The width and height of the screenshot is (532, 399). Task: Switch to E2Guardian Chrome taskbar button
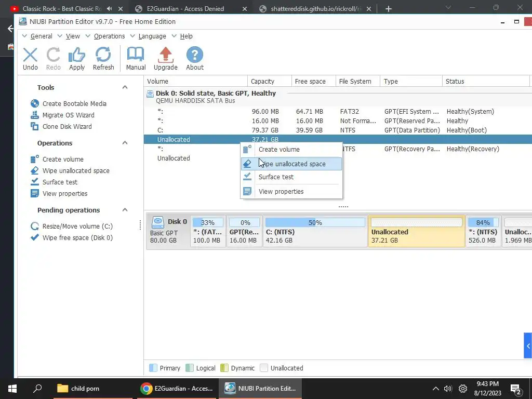(x=177, y=389)
